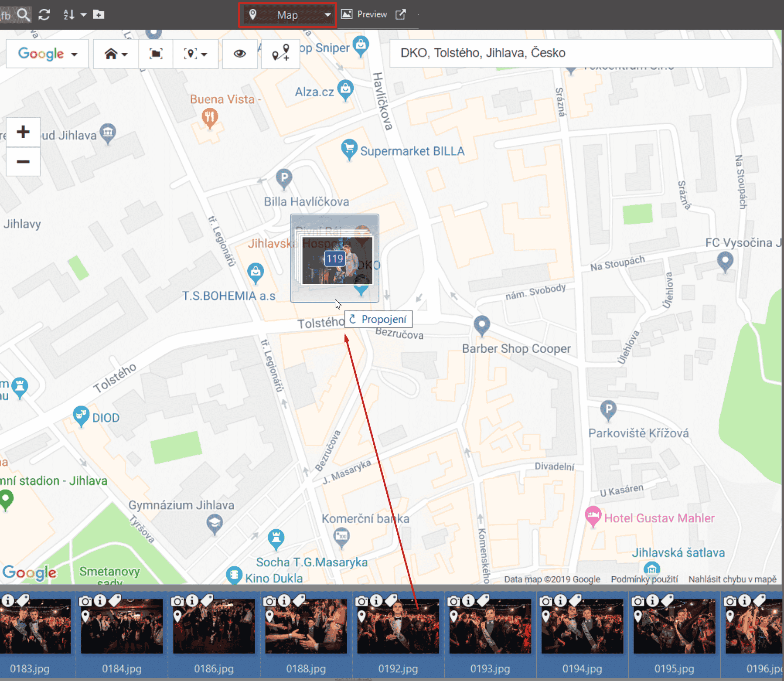The image size is (784, 681).
Task: Click the map address search field
Action: tap(581, 53)
